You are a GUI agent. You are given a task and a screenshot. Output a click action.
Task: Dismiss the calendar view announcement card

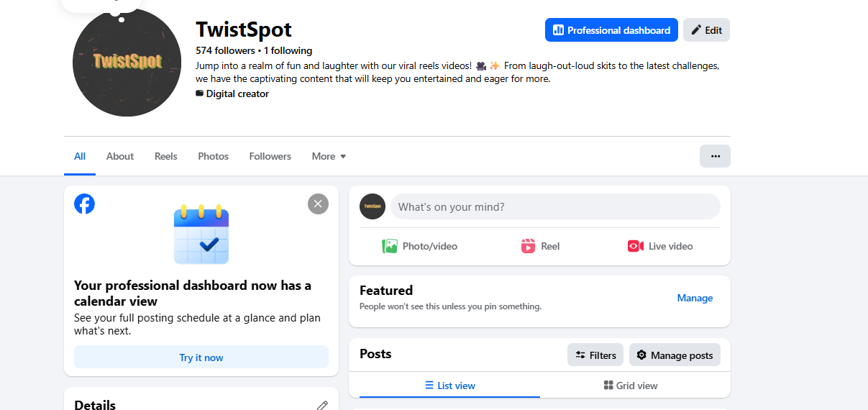tap(318, 204)
